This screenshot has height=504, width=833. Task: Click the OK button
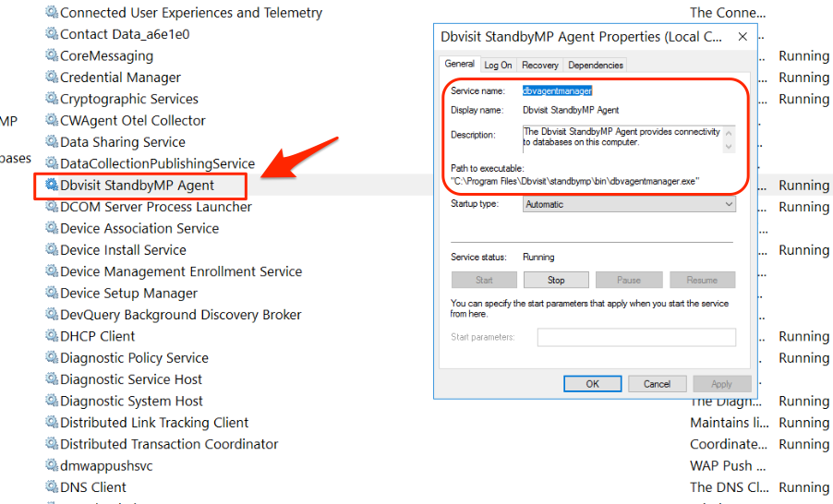point(592,384)
